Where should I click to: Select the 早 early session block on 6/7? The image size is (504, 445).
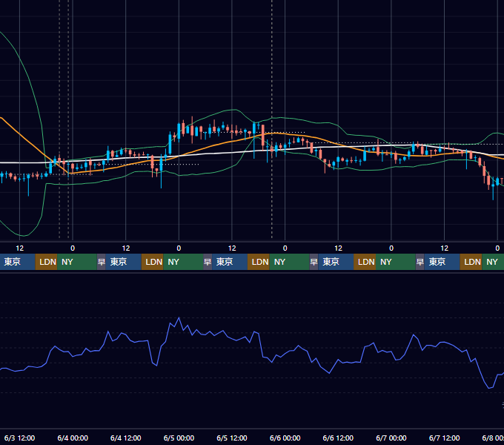(x=420, y=262)
